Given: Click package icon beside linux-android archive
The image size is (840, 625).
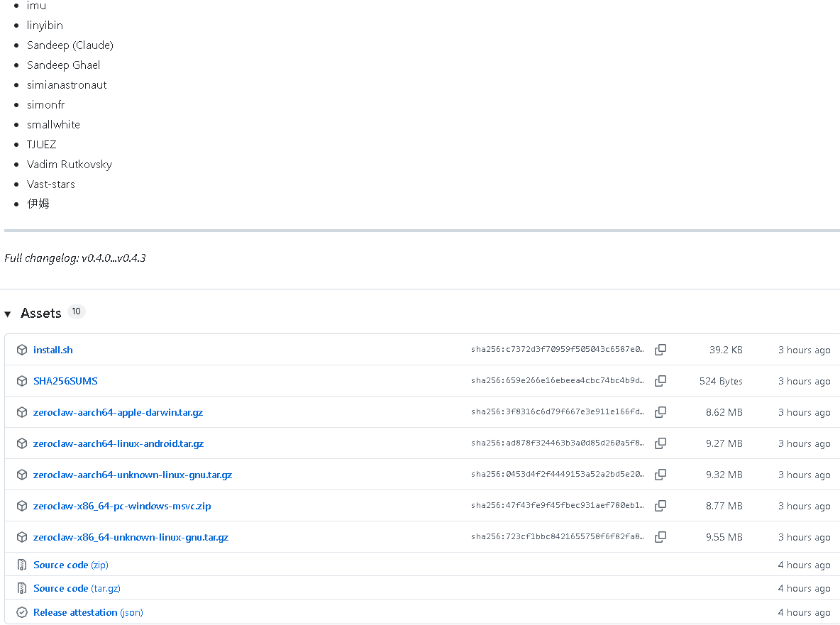Looking at the screenshot, I should 22,443.
